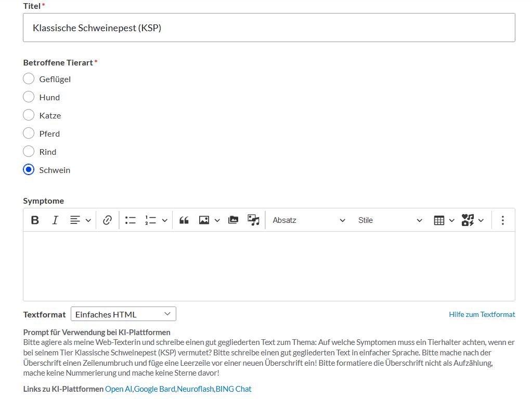532x399 pixels.
Task: Select the Hund radio button
Action: [29, 97]
